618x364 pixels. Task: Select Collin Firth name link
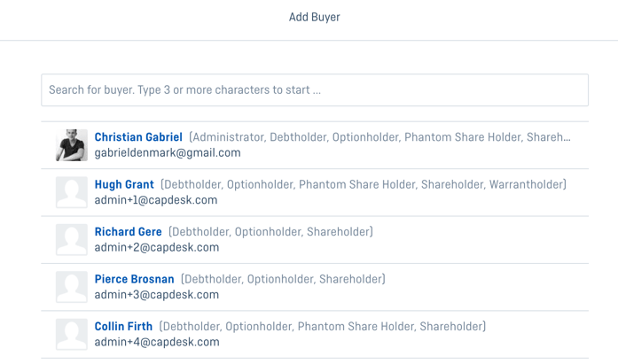pos(123,326)
